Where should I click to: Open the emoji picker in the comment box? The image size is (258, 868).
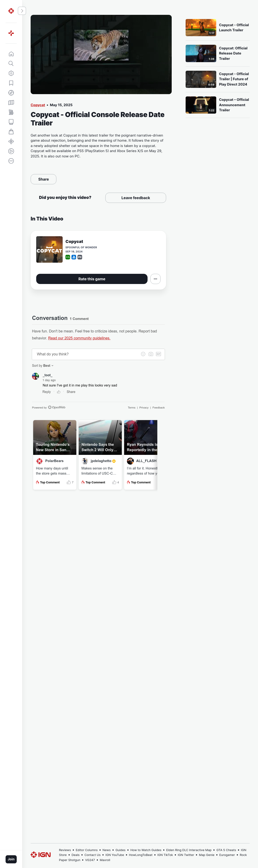143,354
